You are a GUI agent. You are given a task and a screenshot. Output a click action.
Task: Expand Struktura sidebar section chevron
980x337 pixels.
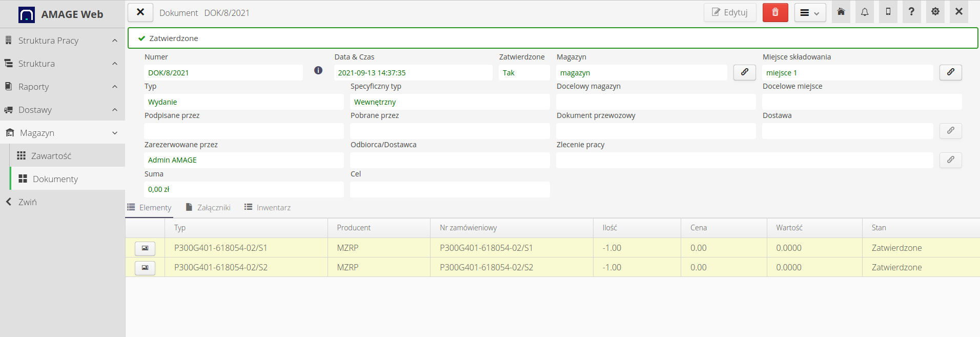[x=115, y=64]
